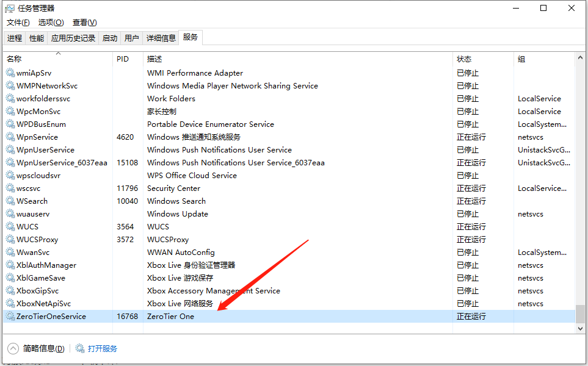588x366 pixels.
Task: Click the gear icon beside ZeroTierOneService
Action: 10,317
